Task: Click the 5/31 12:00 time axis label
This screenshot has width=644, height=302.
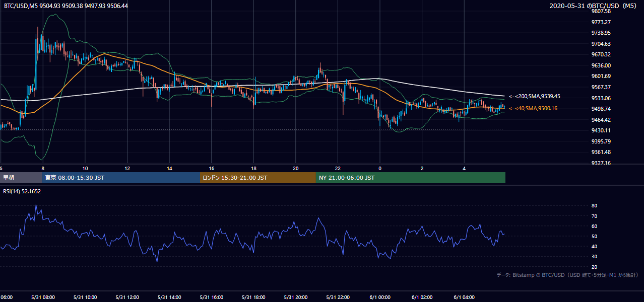Action: point(127,297)
